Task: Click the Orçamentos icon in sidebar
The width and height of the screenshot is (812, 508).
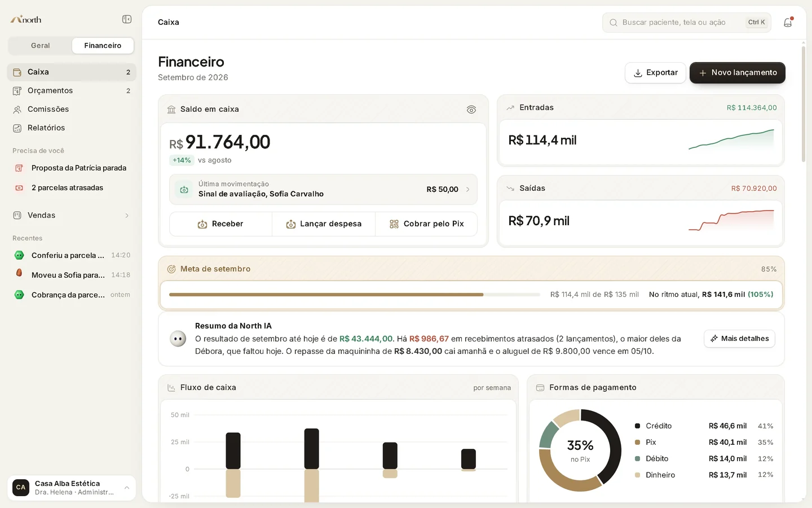Action: [17, 91]
